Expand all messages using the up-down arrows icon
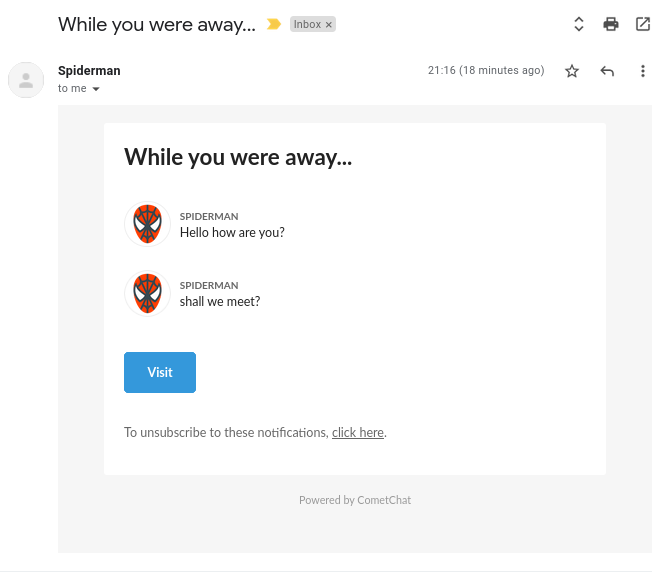Screen dimensions: 664x575 point(579,24)
